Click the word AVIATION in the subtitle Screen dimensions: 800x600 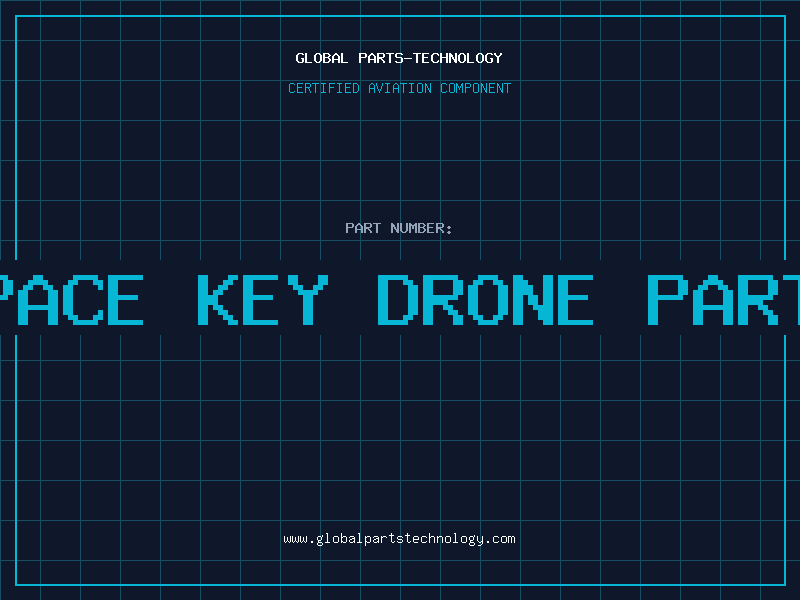click(402, 88)
